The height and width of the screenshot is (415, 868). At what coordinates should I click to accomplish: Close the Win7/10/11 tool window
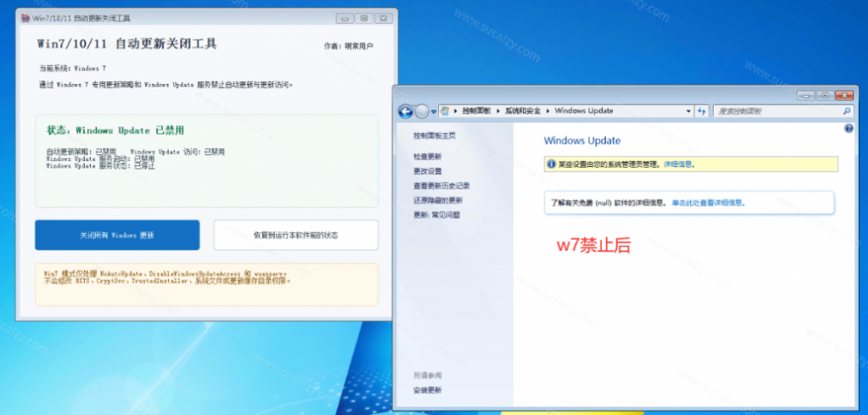(383, 19)
